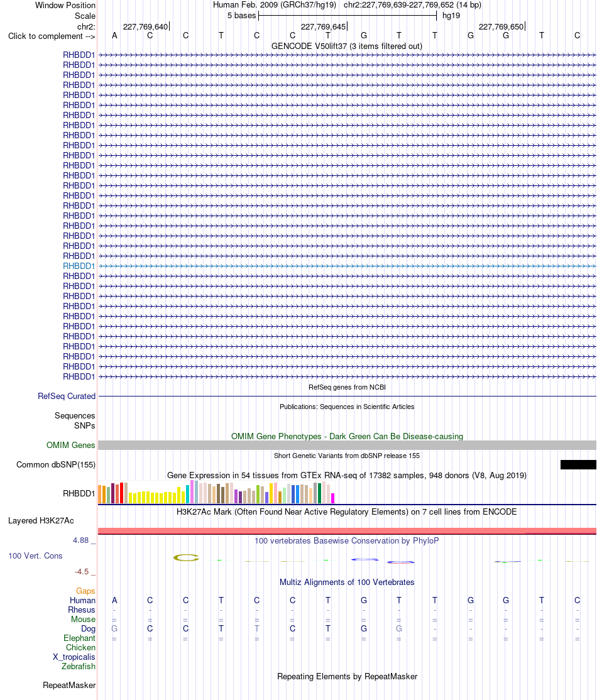Screen dimensions: 597x700
Task: Click 'Human Feb. 2009 (GRCh37/hg19)' text
Action: coord(274,5)
